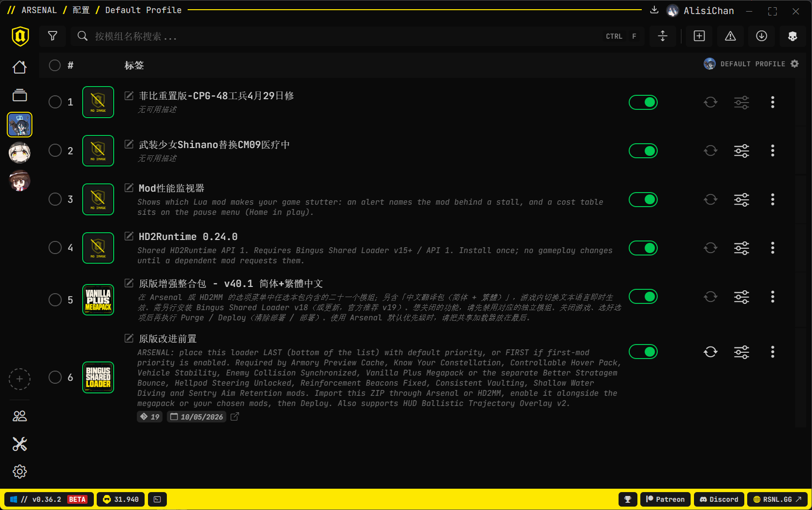Open the RSNL.GG link
The height and width of the screenshot is (510, 812).
777,499
